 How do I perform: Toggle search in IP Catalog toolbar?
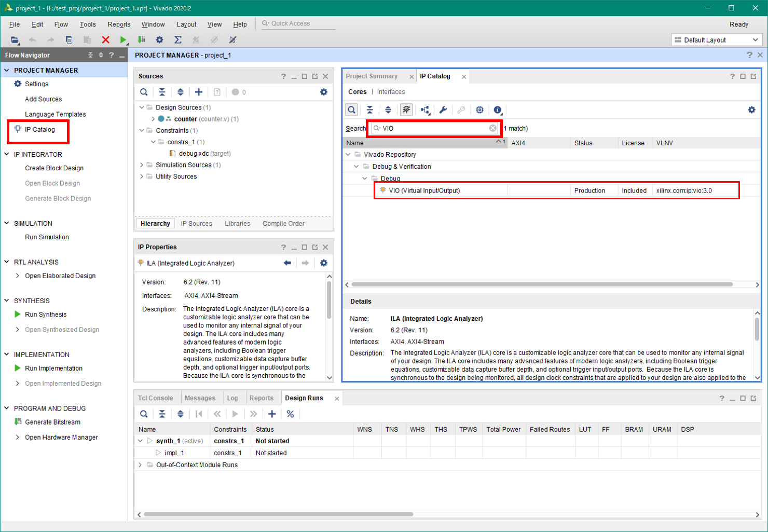(352, 110)
